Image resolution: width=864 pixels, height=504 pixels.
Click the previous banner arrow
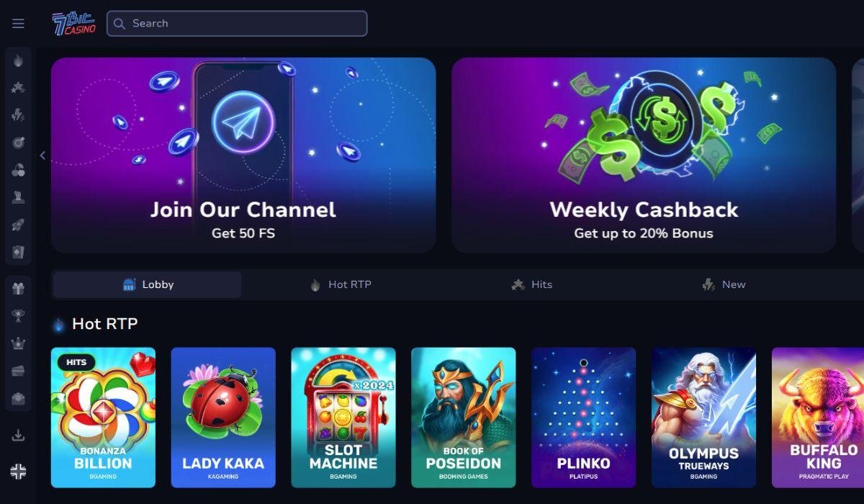[42, 156]
